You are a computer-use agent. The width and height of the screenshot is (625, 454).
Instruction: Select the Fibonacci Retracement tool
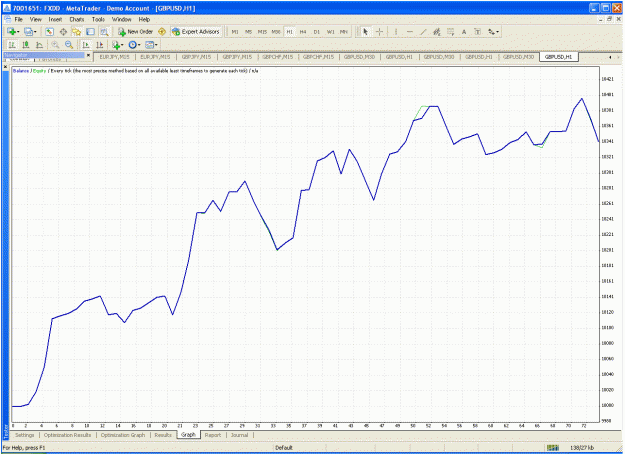tap(450, 31)
